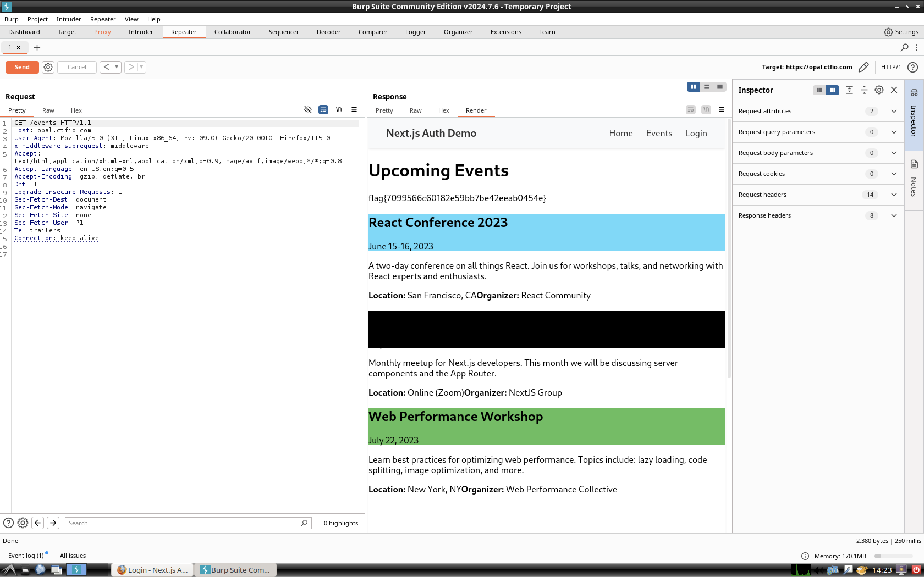Open the Raw response tab
The height and width of the screenshot is (577, 924).
point(416,110)
